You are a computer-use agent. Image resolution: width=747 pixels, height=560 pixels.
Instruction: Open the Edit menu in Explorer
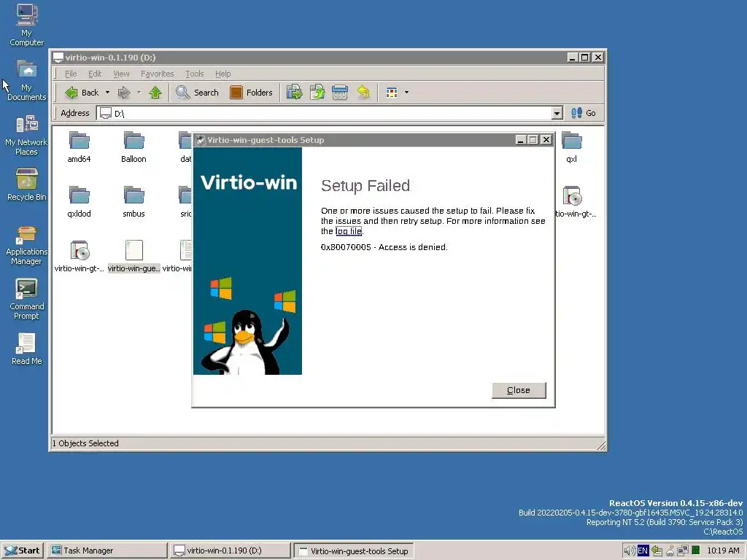coord(94,74)
